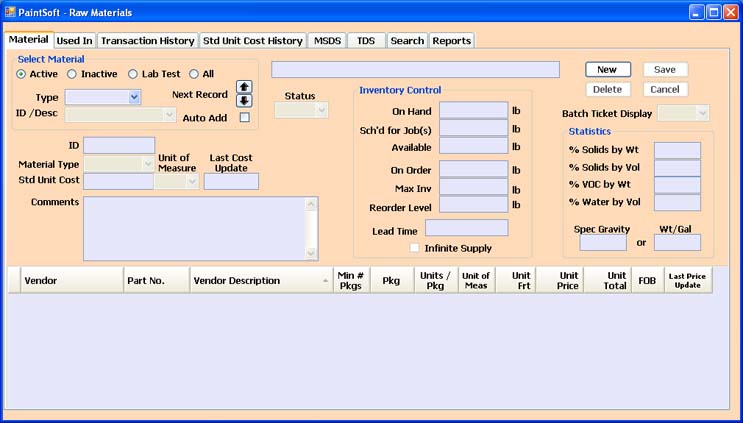Click the Lead Time field
743x423 pixels.
point(467,228)
